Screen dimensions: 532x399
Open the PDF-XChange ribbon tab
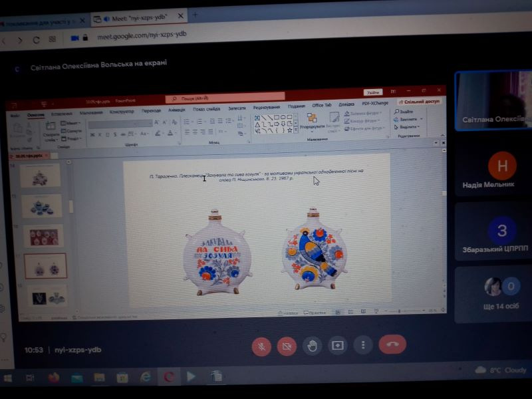point(375,103)
